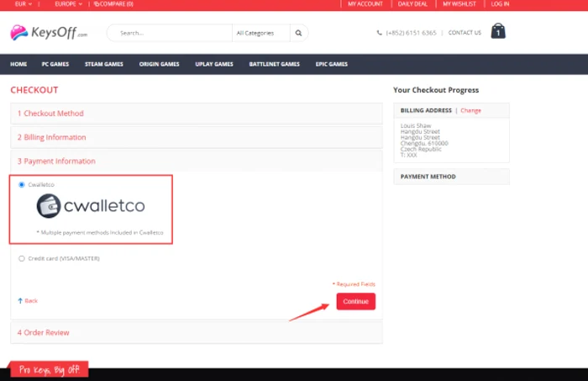Open STEAM GAMES menu item

[x=104, y=64]
